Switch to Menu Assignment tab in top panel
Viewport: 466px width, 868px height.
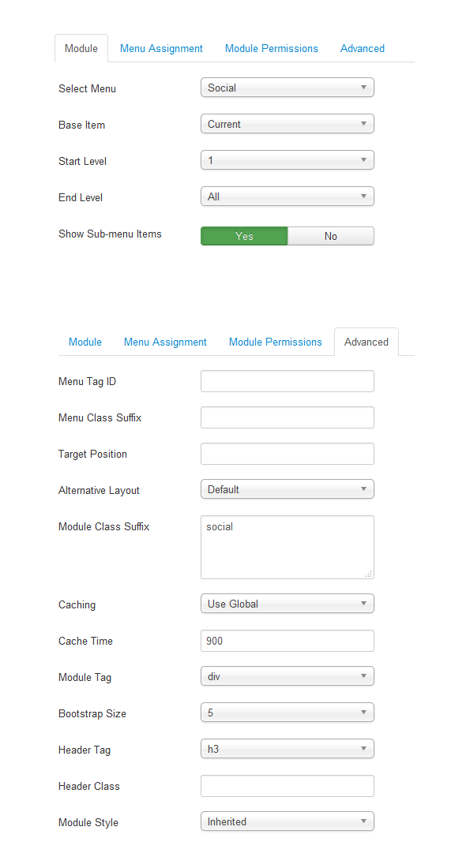[x=161, y=49]
